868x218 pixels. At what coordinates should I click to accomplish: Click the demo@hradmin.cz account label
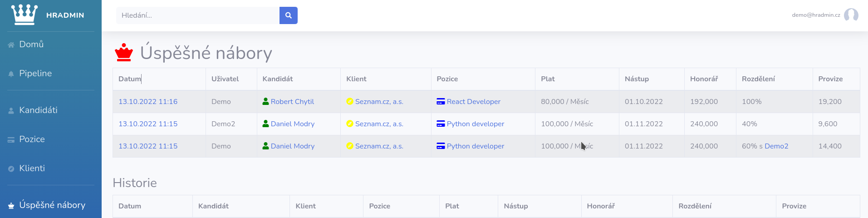[x=816, y=15]
